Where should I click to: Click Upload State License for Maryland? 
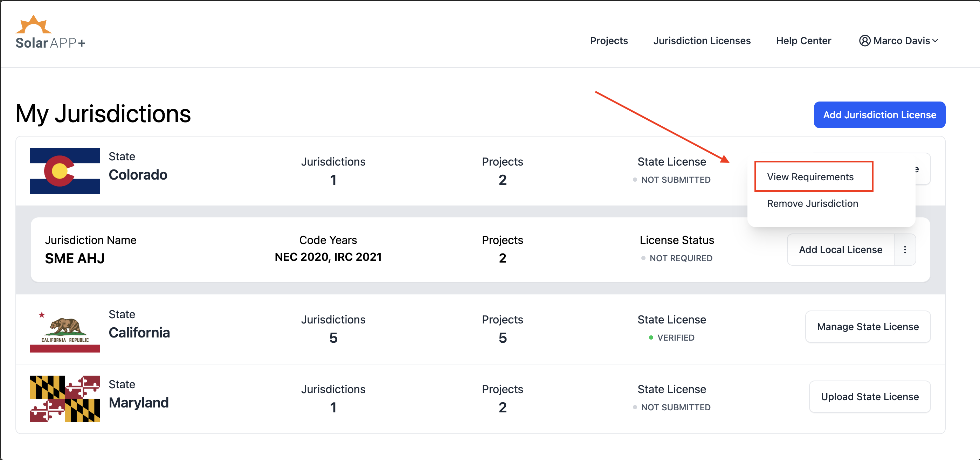(870, 397)
